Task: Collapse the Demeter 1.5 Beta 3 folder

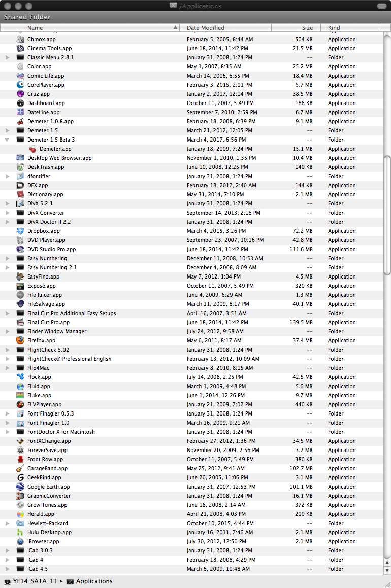Action: [x=7, y=140]
